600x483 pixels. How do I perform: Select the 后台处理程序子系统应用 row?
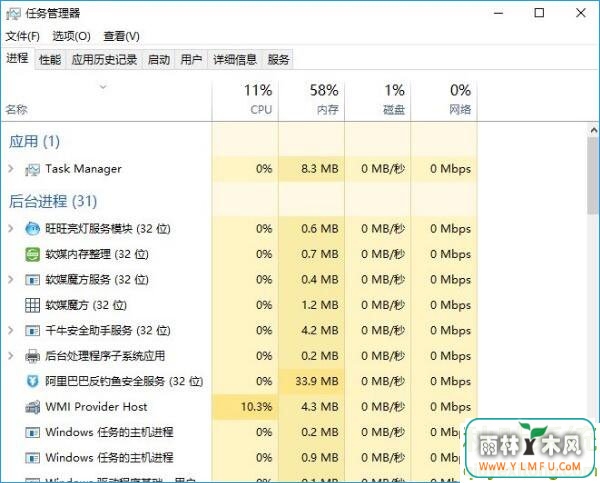point(240,356)
